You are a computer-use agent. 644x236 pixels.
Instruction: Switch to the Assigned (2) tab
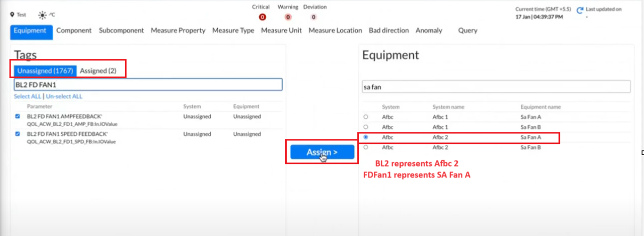click(x=98, y=70)
